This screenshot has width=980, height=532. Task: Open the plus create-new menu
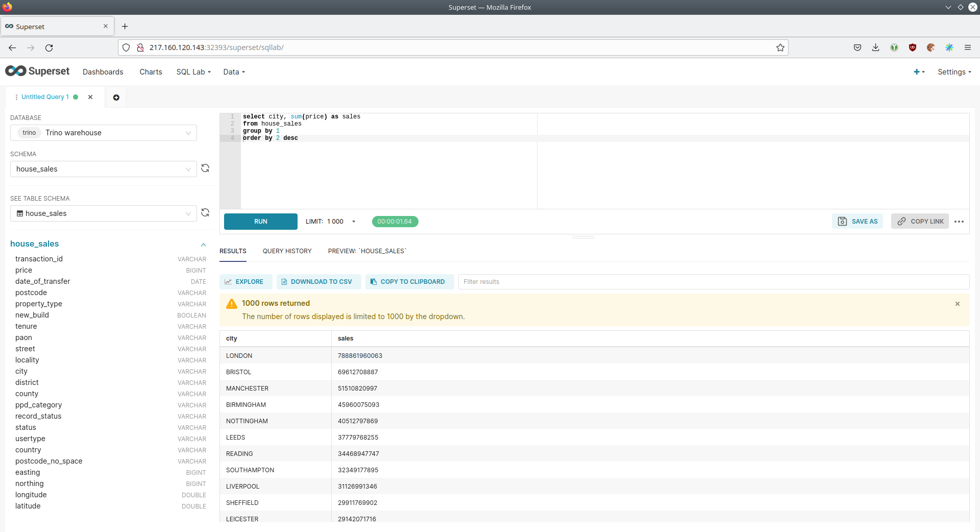[919, 72]
